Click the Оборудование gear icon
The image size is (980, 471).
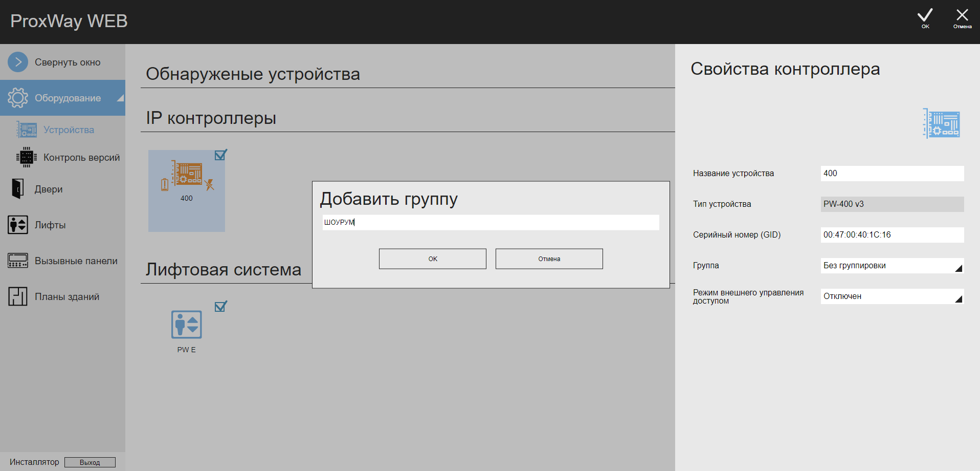click(x=18, y=98)
